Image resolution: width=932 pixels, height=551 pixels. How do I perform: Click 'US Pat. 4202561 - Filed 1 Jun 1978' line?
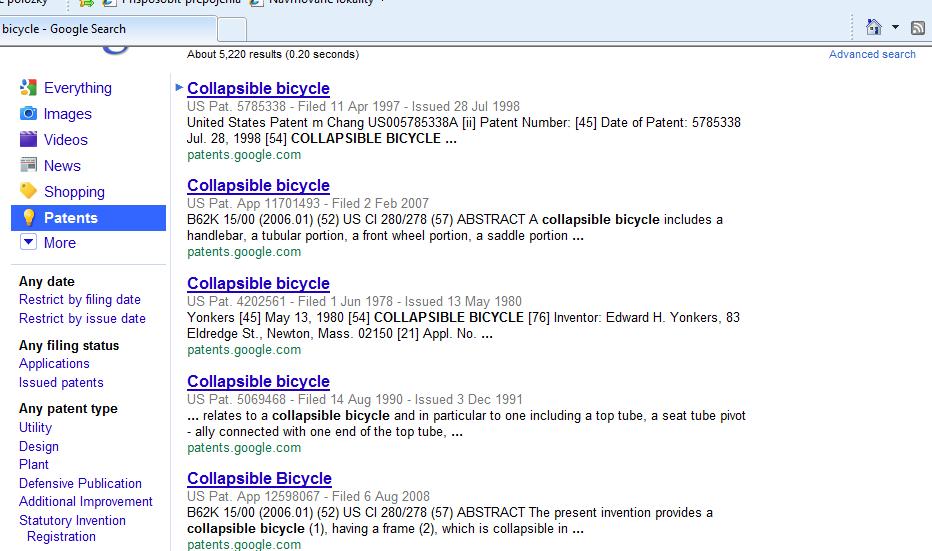(x=354, y=301)
